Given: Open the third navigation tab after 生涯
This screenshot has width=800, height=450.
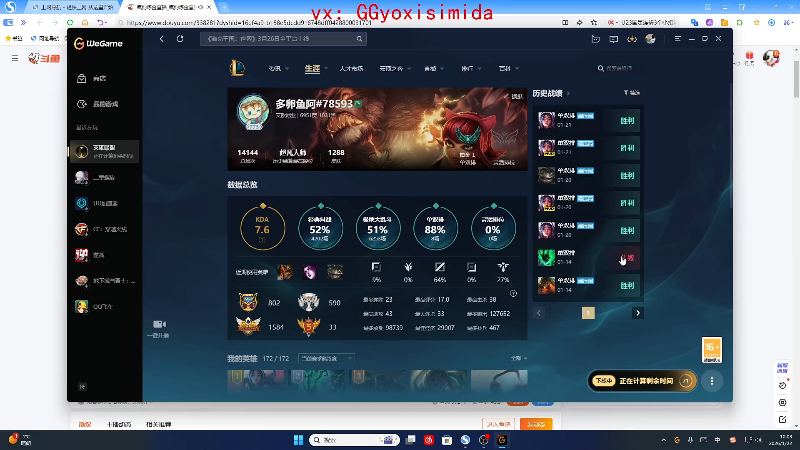Looking at the screenshot, I should pyautogui.click(x=351, y=68).
